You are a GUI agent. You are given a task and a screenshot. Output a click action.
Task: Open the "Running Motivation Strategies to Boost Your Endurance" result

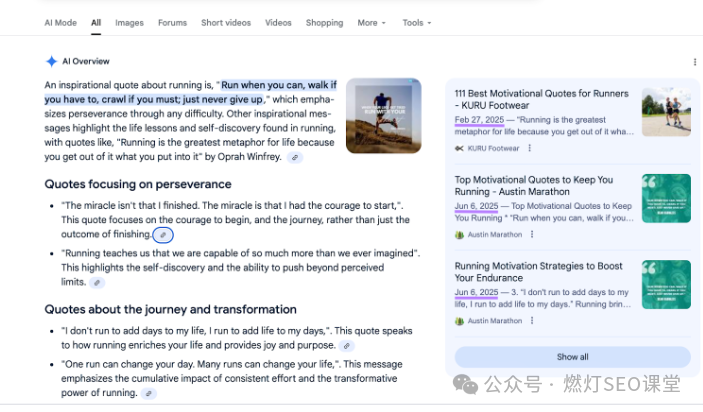click(538, 272)
